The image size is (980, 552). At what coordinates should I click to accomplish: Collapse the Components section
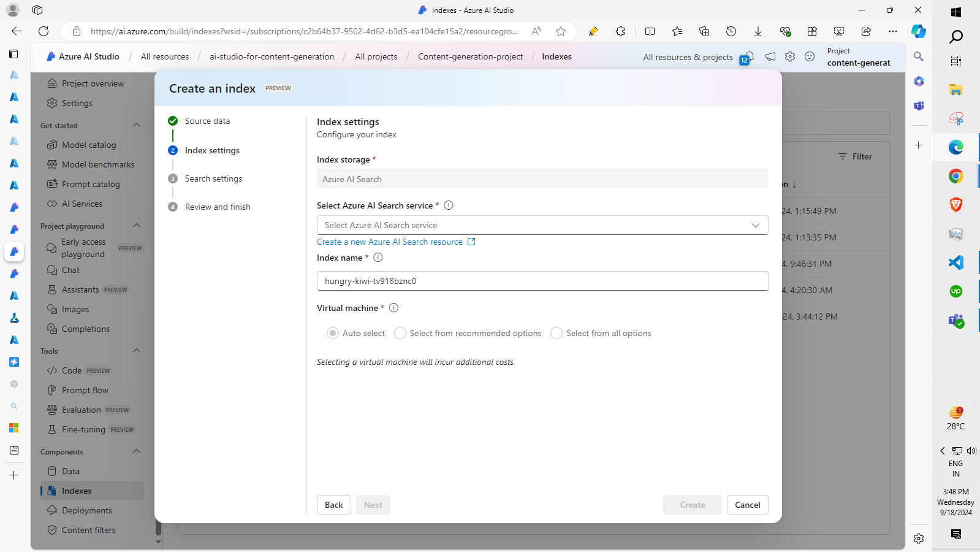(137, 451)
